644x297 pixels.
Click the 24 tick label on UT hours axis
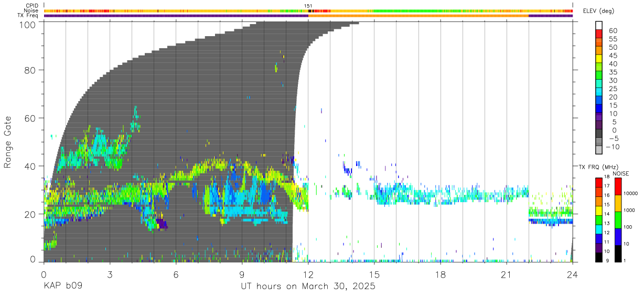coord(573,275)
